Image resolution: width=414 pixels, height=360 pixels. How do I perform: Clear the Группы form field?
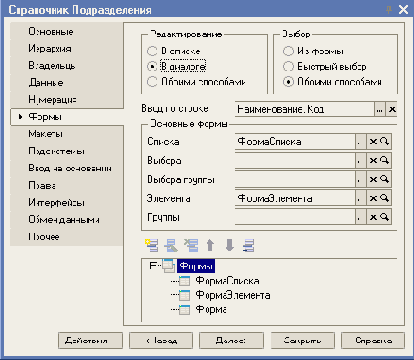tap(373, 217)
